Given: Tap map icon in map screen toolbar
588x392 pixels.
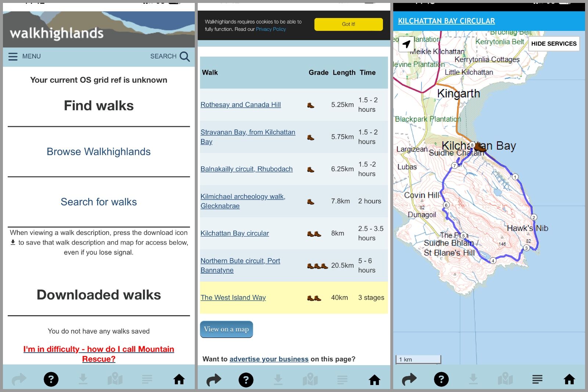Looking at the screenshot, I should coord(505,379).
